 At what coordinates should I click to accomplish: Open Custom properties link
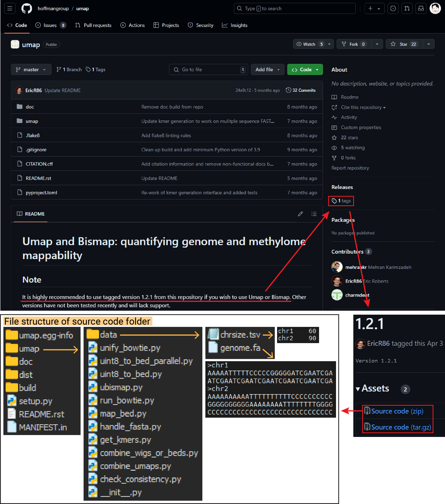pos(356,128)
